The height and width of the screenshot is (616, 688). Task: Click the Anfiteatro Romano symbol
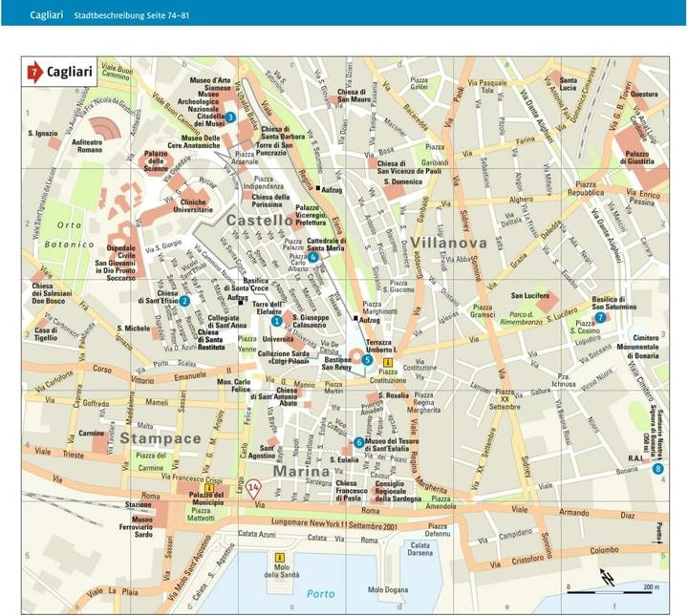click(104, 129)
